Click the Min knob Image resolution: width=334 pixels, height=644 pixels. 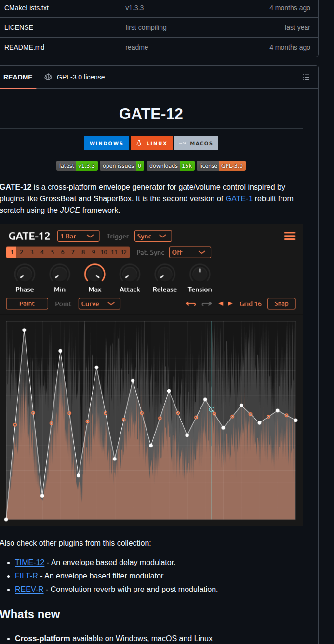(x=60, y=274)
